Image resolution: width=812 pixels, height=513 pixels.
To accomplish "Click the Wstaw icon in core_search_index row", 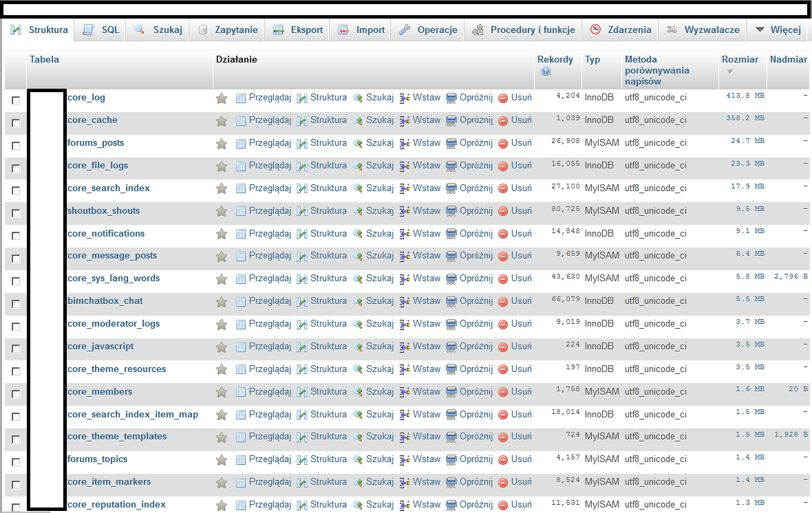I will coord(405,189).
